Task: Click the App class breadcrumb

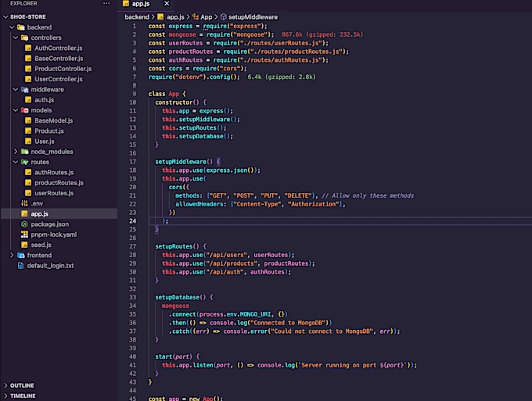Action: tap(206, 17)
